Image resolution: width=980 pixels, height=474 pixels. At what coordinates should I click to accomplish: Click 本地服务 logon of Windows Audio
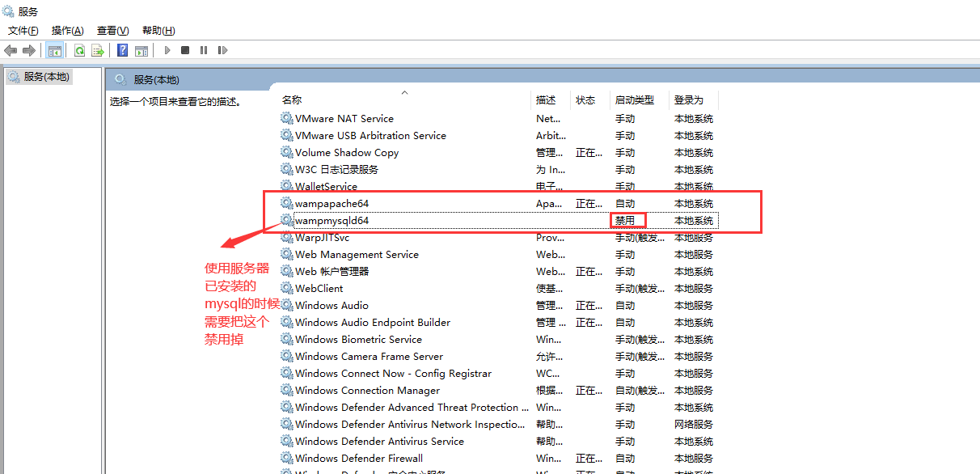pos(694,305)
